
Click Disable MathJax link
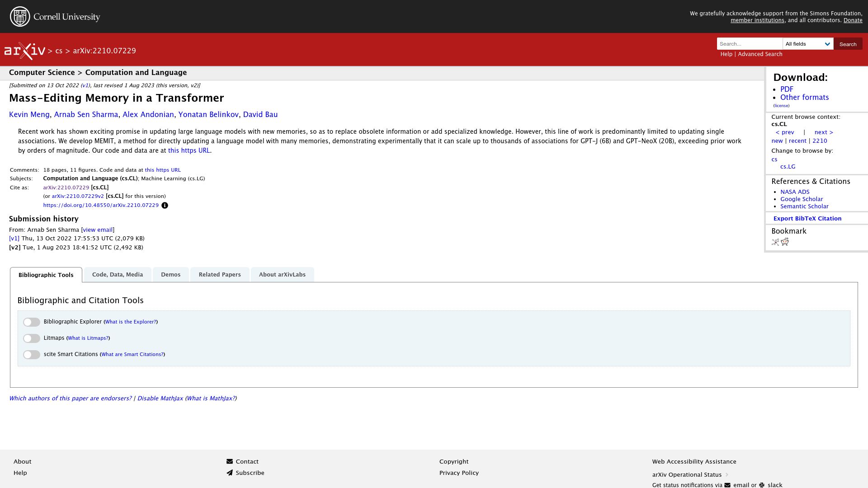click(160, 399)
